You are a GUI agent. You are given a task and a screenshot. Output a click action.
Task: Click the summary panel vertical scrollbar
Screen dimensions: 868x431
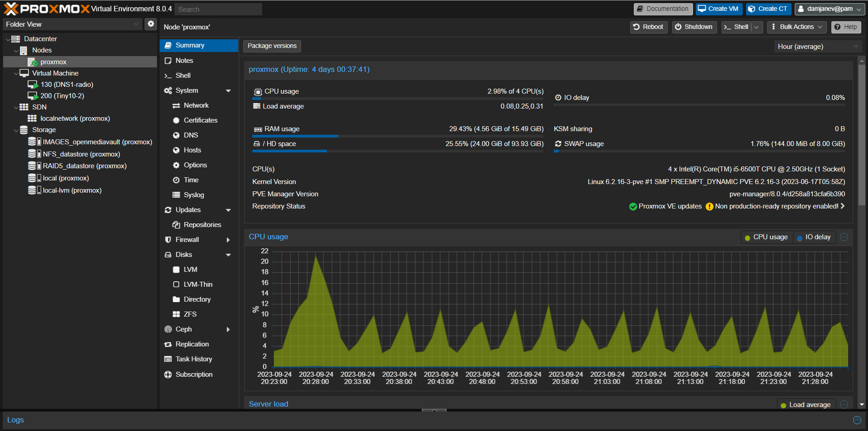pos(862,136)
